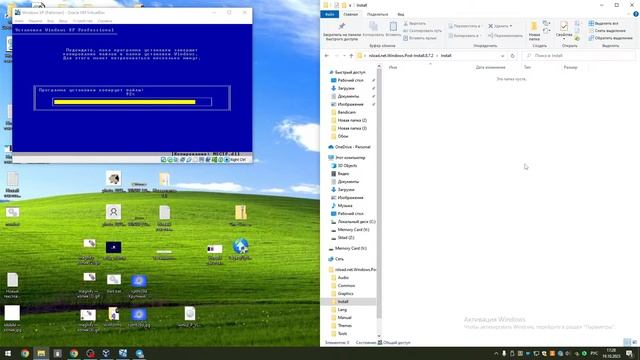Click the Install breadcrumb in the address bar
The width and height of the screenshot is (640, 360).
(x=446, y=56)
